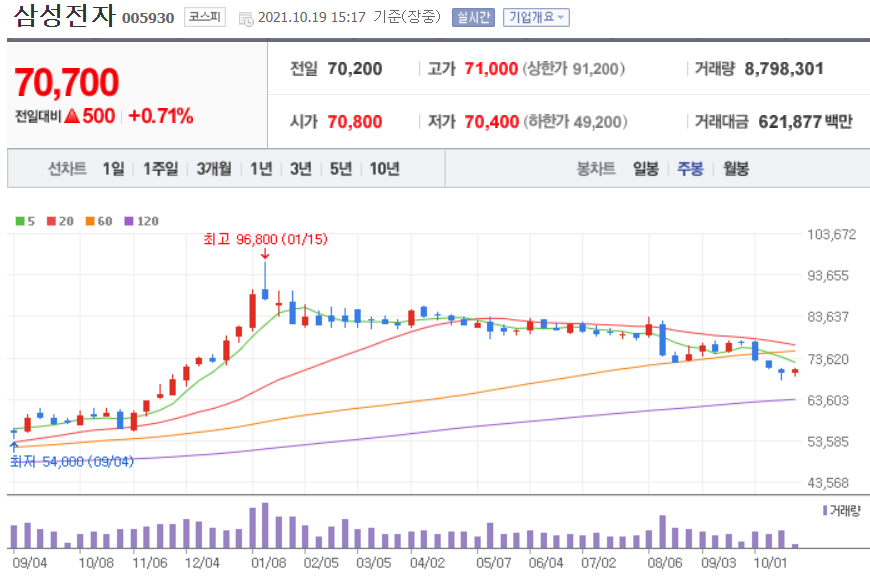Screen dimensions: 870x580
Task: Click the green 5 moving average legend swatch
Action: [x=20, y=221]
